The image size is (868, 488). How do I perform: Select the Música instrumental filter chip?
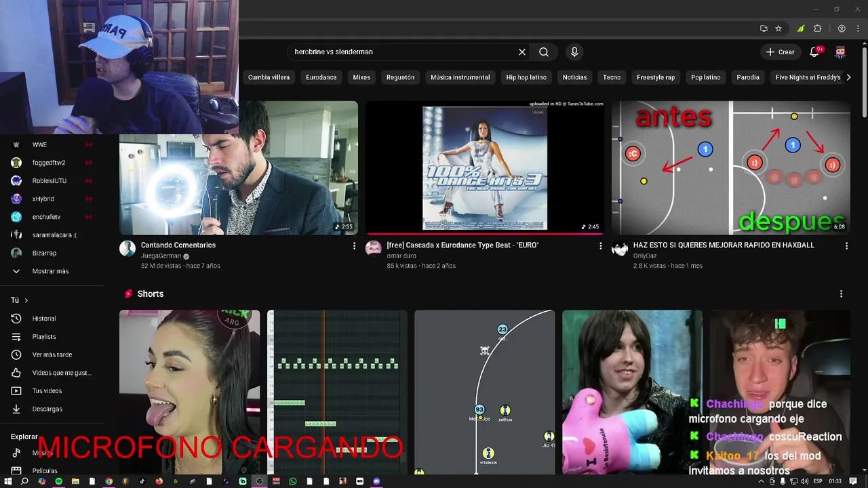click(x=460, y=77)
